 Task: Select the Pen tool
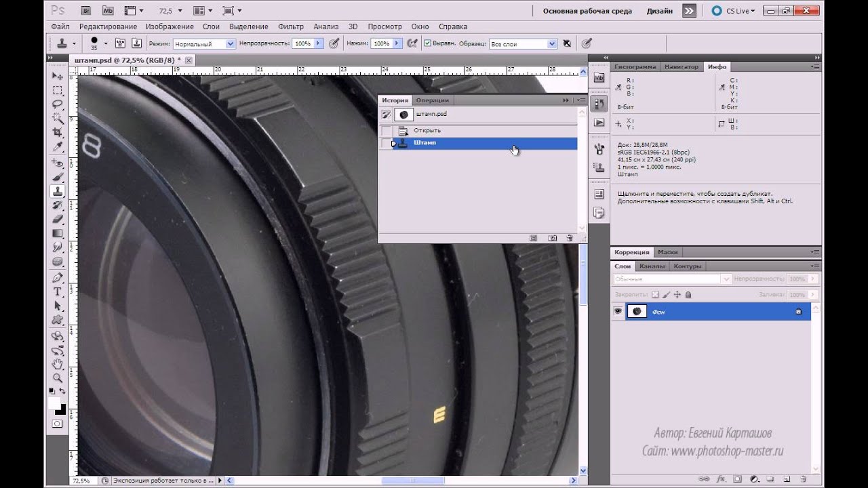pos(58,279)
